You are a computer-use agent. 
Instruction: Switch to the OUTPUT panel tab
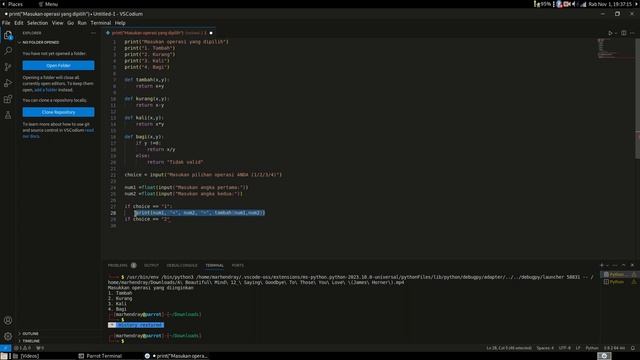click(x=151, y=265)
